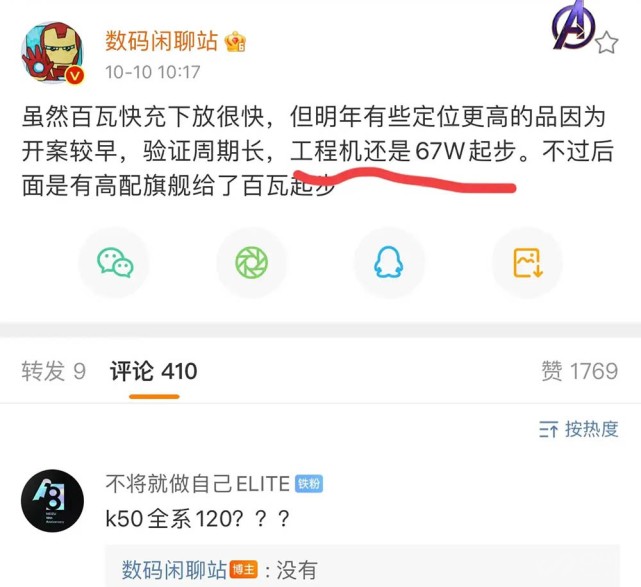The width and height of the screenshot is (641, 587).
Task: Open 按热度 sort order dropdown
Action: [x=578, y=429]
